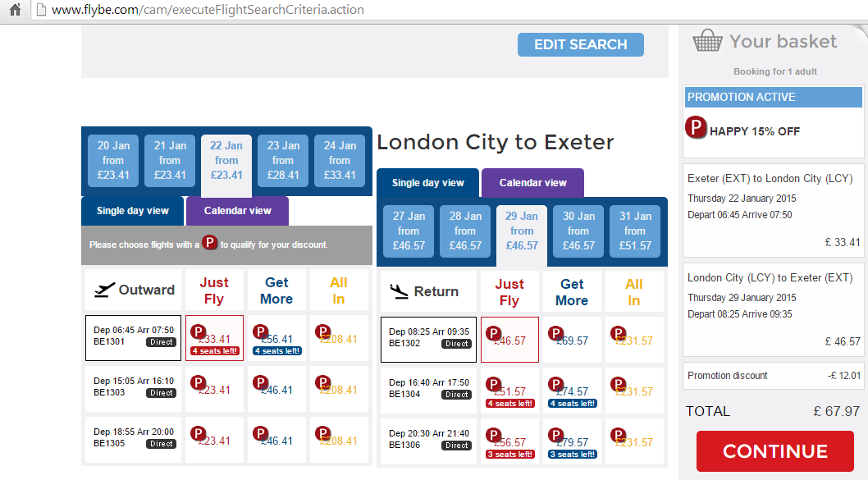
Task: Click the 4 seats left tag under £56.41
Action: coord(277,351)
